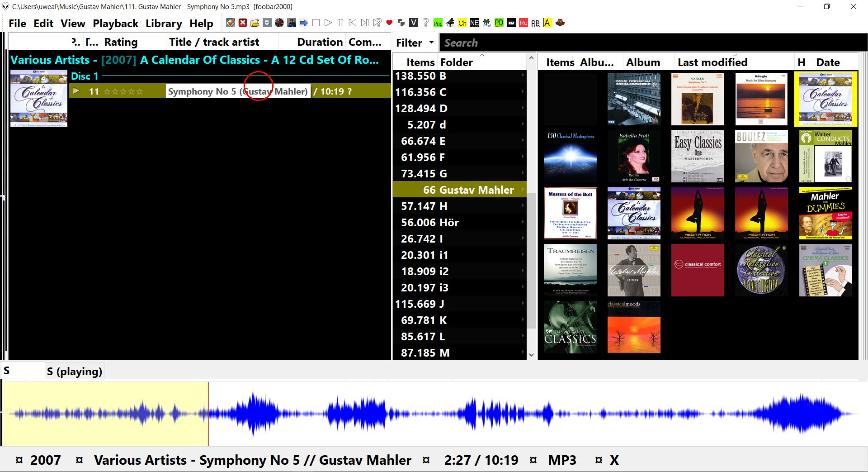Click the green Pop toolbar icon
The image size is (868, 472).
pyautogui.click(x=438, y=23)
